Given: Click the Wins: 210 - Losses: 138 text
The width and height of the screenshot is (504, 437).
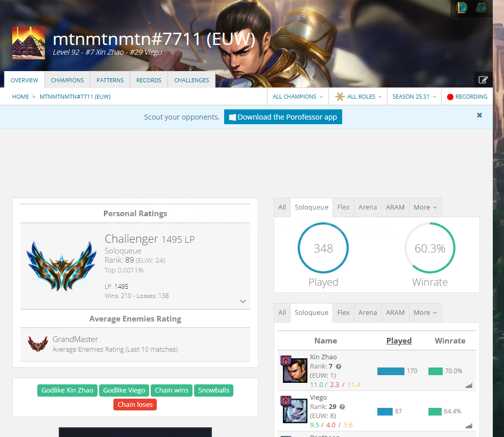Looking at the screenshot, I should (137, 296).
